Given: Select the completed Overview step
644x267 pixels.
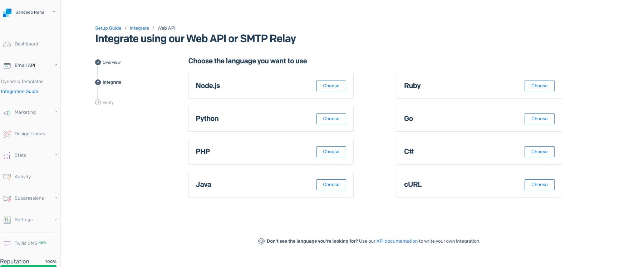Looking at the screenshot, I should click(98, 62).
